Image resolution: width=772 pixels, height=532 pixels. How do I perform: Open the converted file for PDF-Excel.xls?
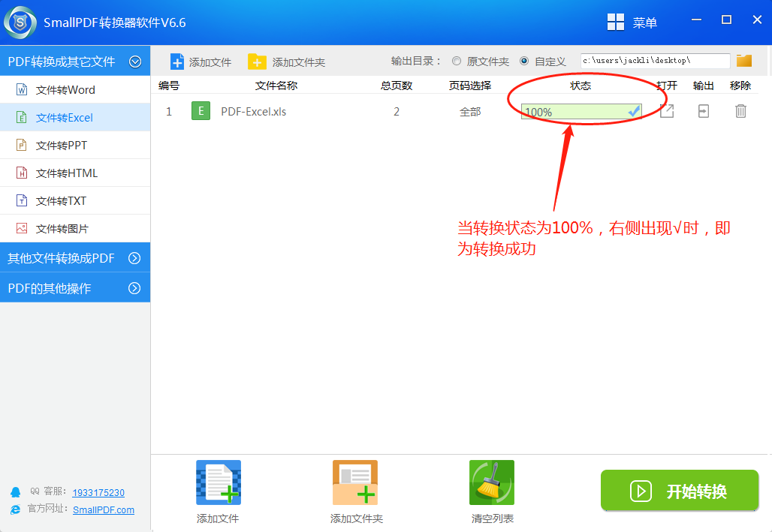click(x=667, y=111)
